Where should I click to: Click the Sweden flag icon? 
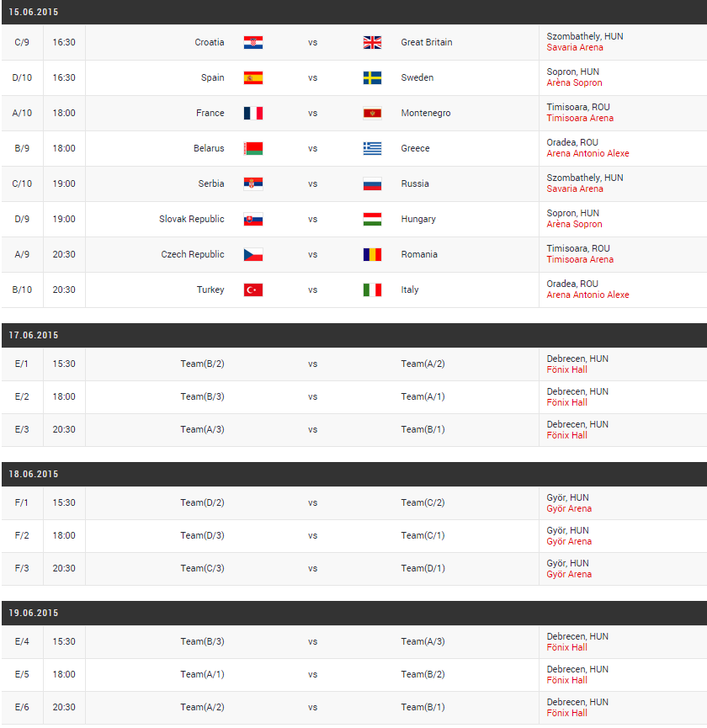[x=372, y=77]
